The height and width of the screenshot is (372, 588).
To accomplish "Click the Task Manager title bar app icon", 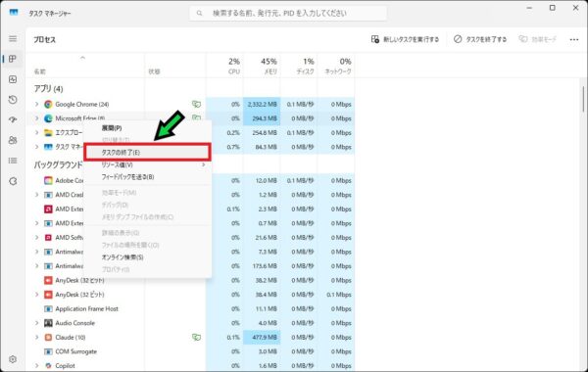I will pyautogui.click(x=14, y=13).
